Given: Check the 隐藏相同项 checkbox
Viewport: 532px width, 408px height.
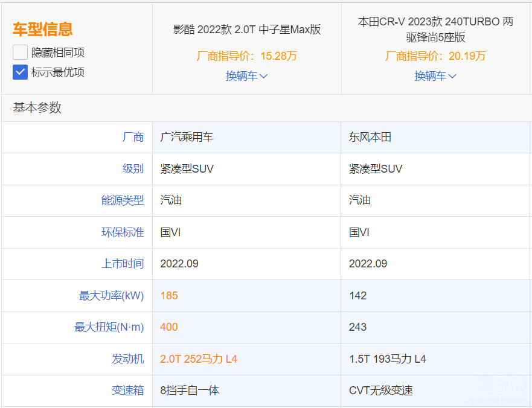Looking at the screenshot, I should point(21,52).
